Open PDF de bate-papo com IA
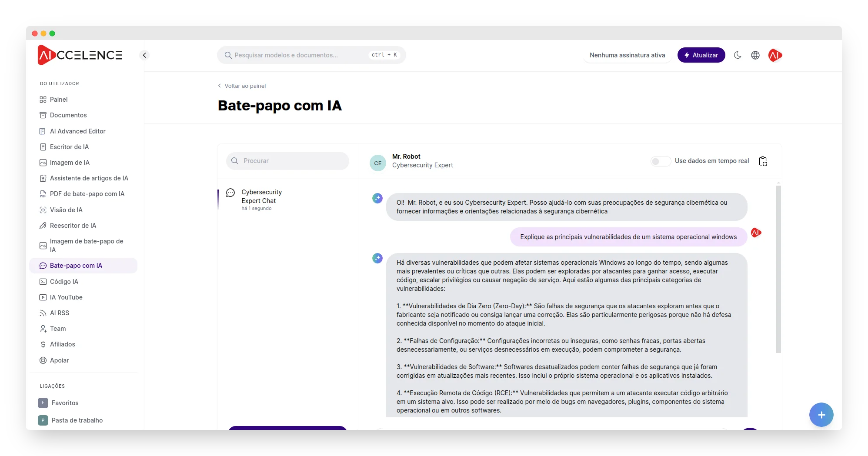This screenshot has width=868, height=456. (x=87, y=194)
